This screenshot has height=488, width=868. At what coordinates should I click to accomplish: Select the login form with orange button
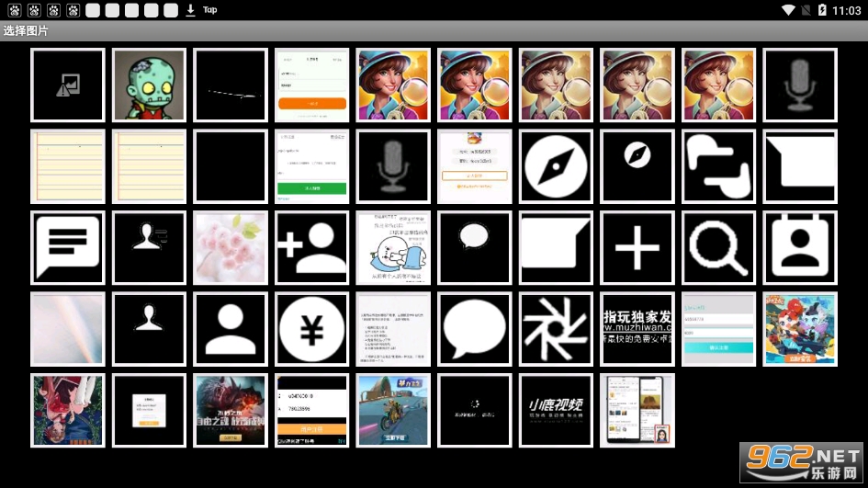click(x=312, y=85)
